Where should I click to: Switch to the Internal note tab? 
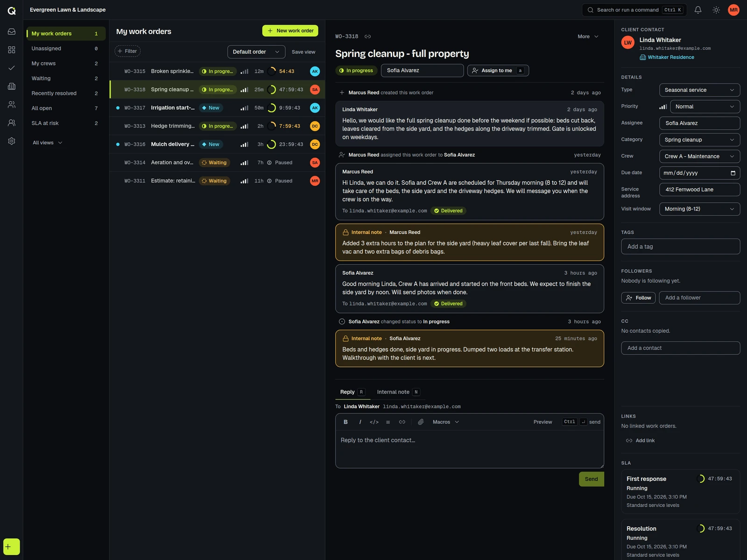(399, 392)
